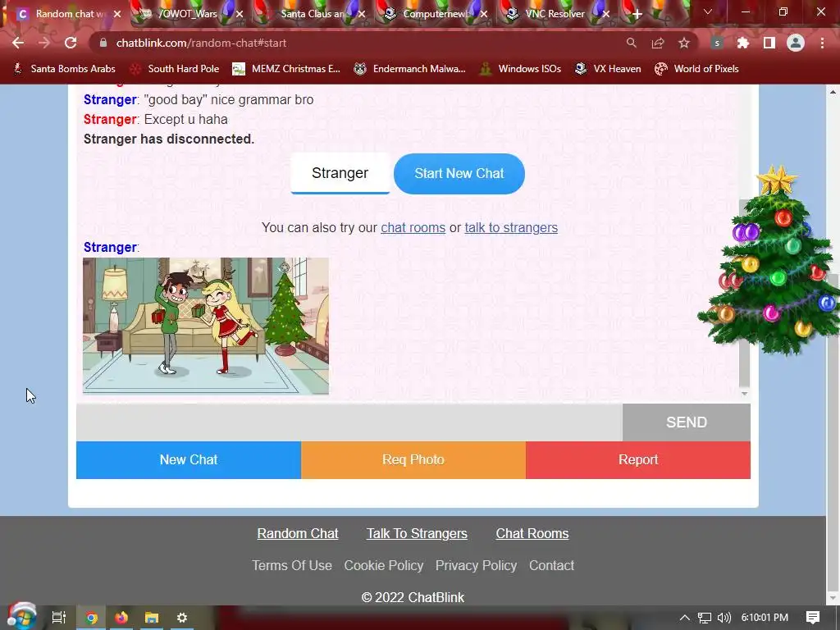Viewport: 840px width, 630px height.
Task: Close the Random chat tab
Action: 117,14
